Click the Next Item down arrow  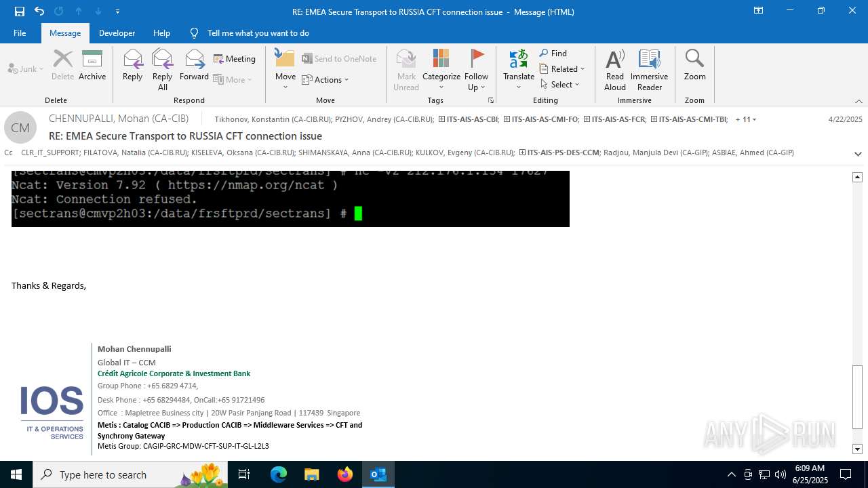pyautogui.click(x=98, y=12)
